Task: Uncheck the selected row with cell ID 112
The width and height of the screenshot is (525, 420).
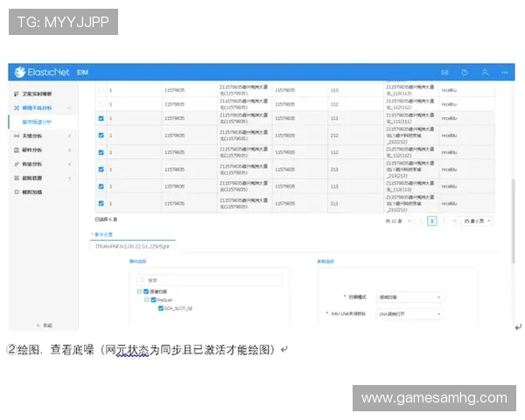Action: pos(101,152)
